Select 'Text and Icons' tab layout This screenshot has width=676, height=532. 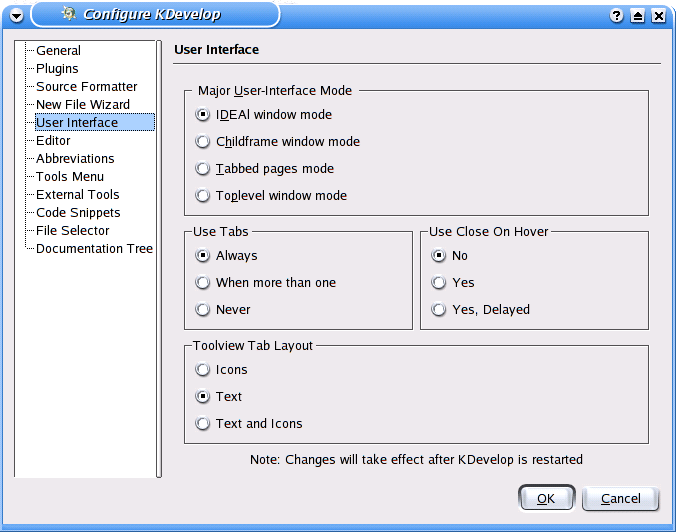204,424
